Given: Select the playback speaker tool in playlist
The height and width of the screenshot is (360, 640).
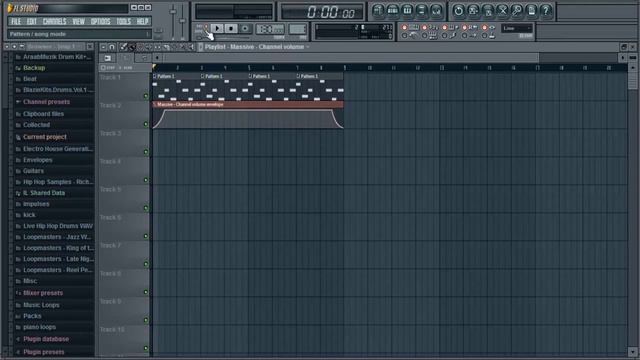Looking at the screenshot, I should pyautogui.click(x=191, y=47).
